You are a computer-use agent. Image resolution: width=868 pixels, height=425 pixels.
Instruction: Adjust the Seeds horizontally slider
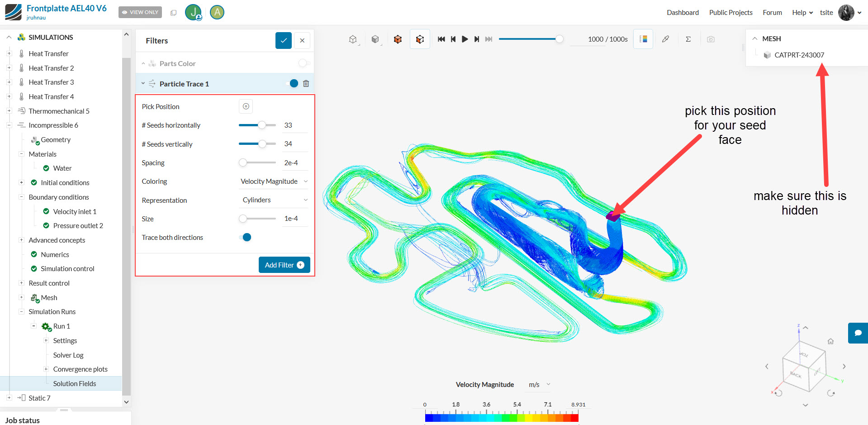pyautogui.click(x=262, y=125)
